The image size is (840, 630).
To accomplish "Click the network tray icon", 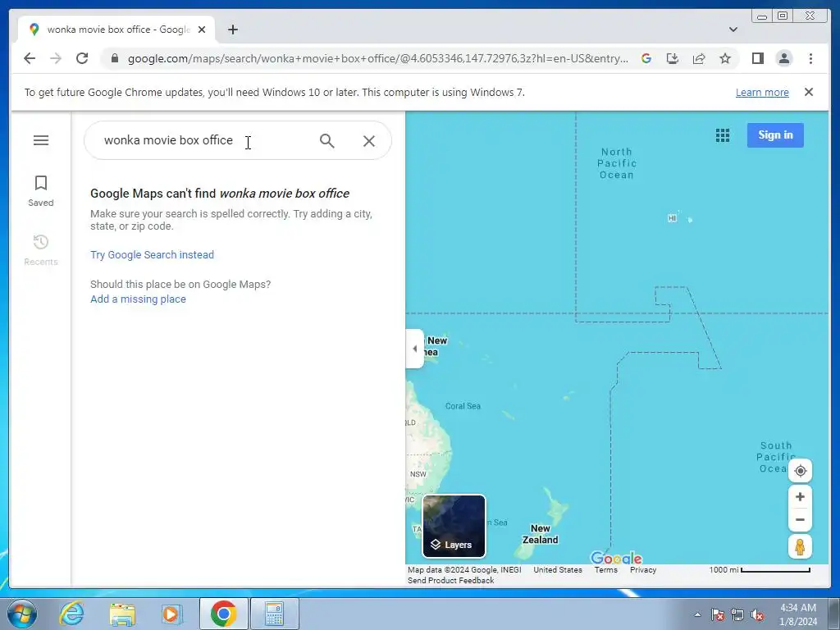I will 737,614.
